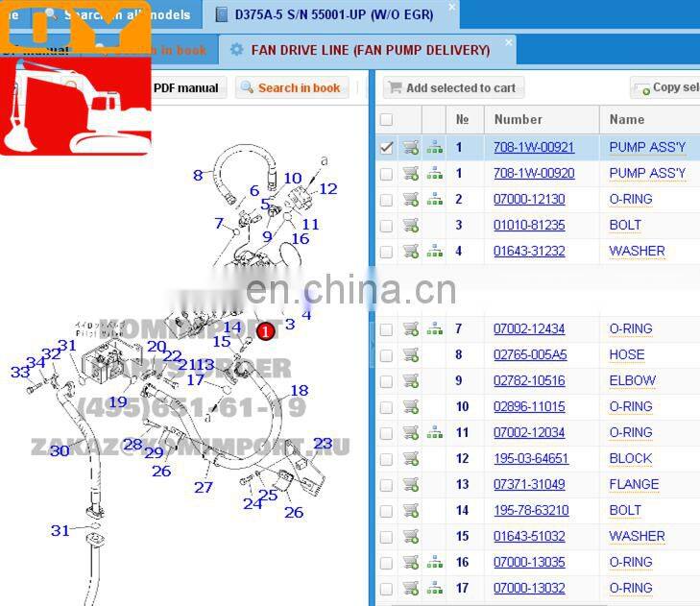Check the 01010-81235 BOLT checkbox
This screenshot has width=700, height=606.
[x=386, y=226]
